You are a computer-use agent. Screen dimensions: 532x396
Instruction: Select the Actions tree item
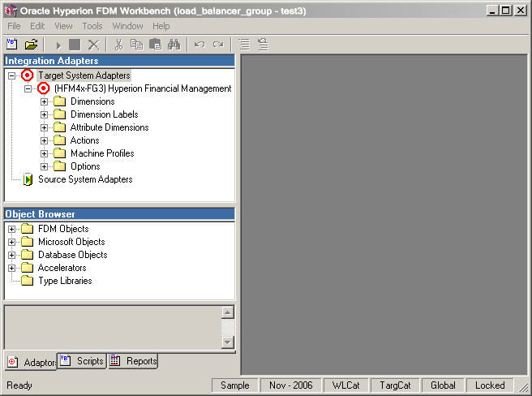tap(85, 140)
